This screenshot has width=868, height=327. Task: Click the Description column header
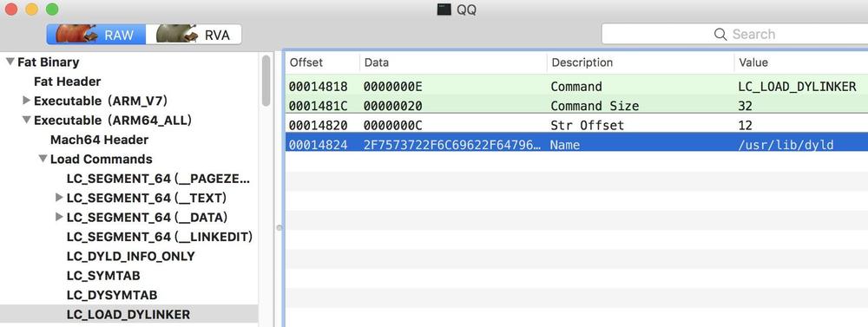(641, 62)
